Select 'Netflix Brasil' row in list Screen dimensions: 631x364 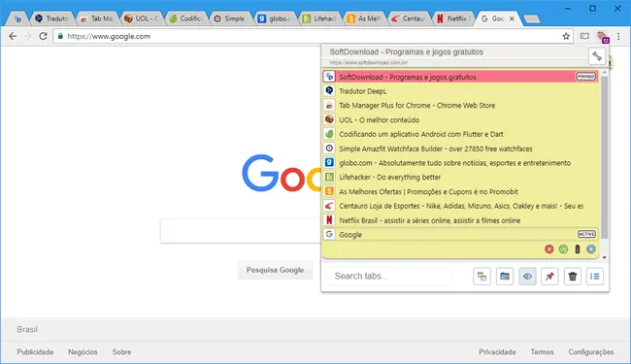460,220
